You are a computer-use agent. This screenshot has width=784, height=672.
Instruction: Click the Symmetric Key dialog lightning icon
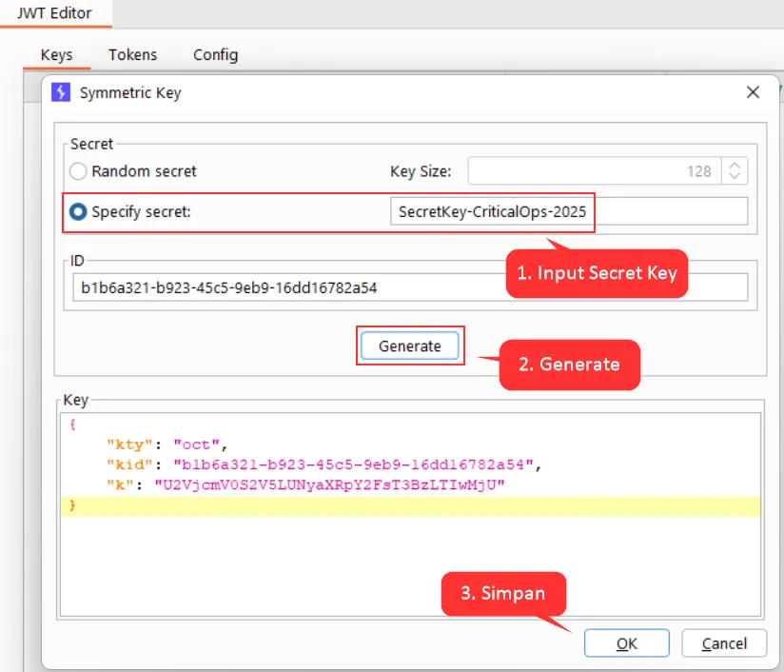point(61,92)
